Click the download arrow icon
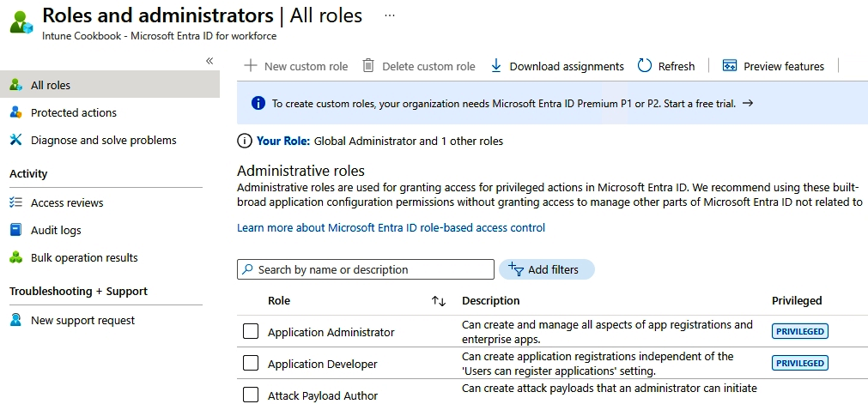868x404 pixels. (x=496, y=66)
